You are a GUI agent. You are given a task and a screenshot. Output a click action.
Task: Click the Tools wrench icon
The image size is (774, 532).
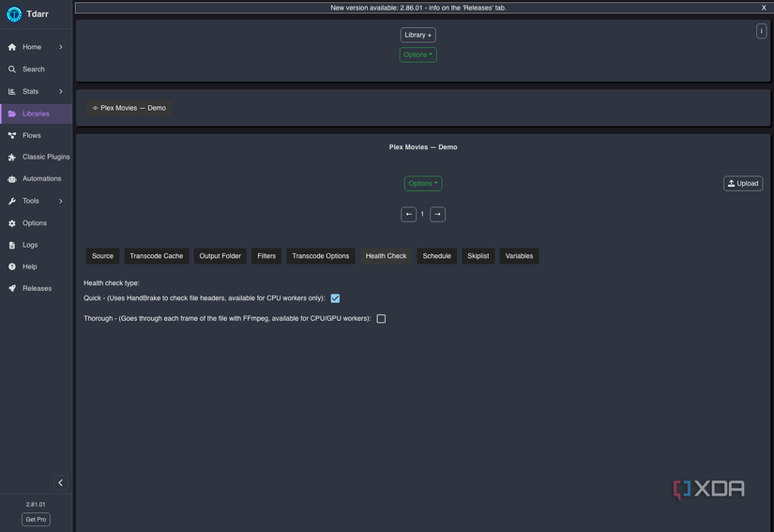tap(12, 201)
